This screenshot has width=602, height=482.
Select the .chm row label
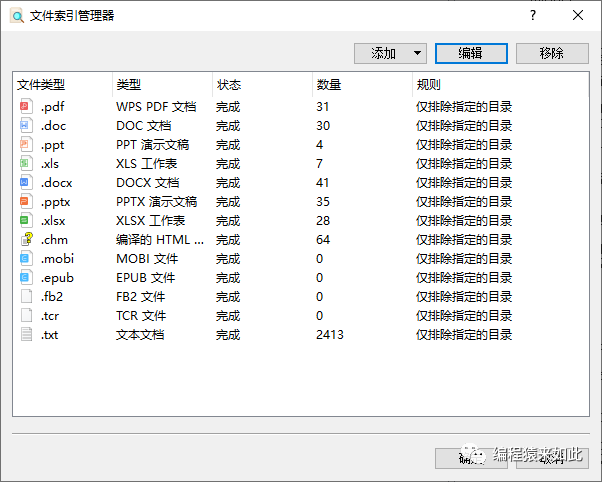[54, 240]
